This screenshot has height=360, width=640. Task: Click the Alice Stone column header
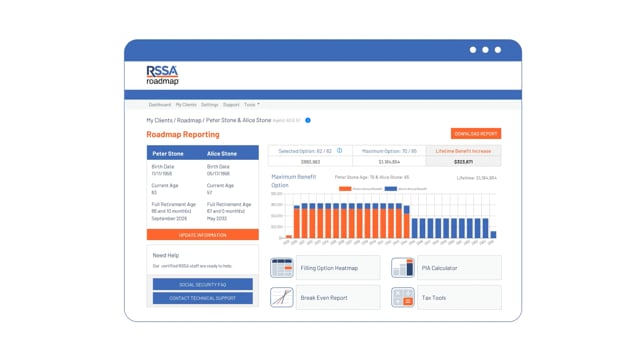pyautogui.click(x=222, y=154)
